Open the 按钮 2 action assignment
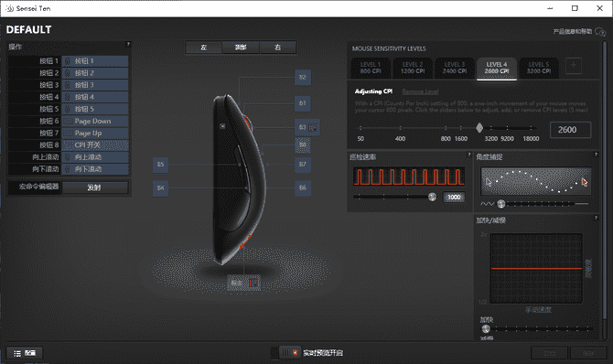Screen dimensions: 613x364 click(x=95, y=73)
